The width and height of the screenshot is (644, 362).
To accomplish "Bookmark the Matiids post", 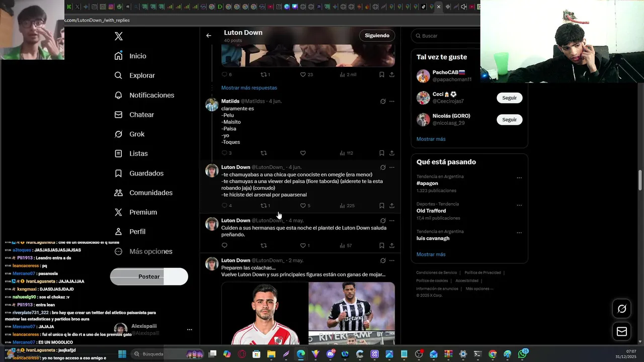I will click(x=382, y=153).
